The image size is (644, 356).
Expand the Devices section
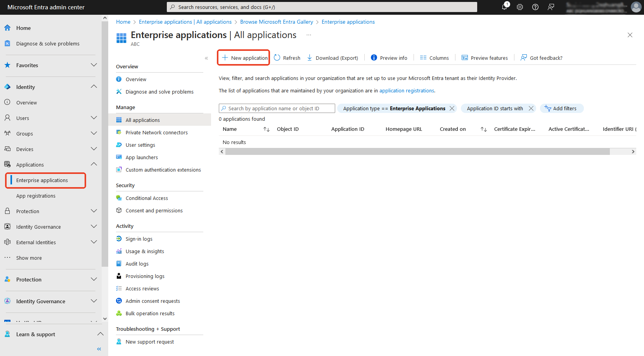pos(93,149)
